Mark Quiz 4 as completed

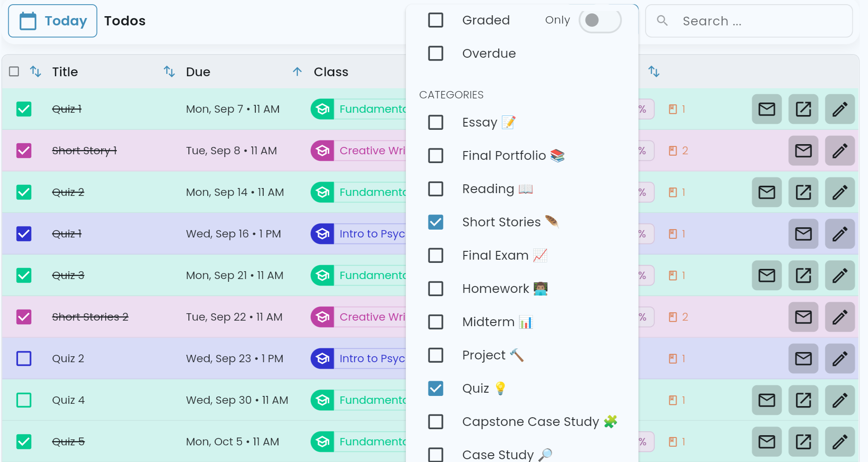pyautogui.click(x=24, y=400)
